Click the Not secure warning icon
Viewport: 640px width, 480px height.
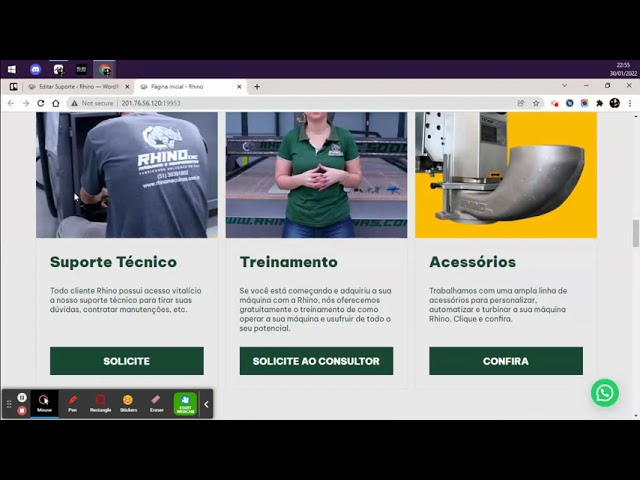74,103
